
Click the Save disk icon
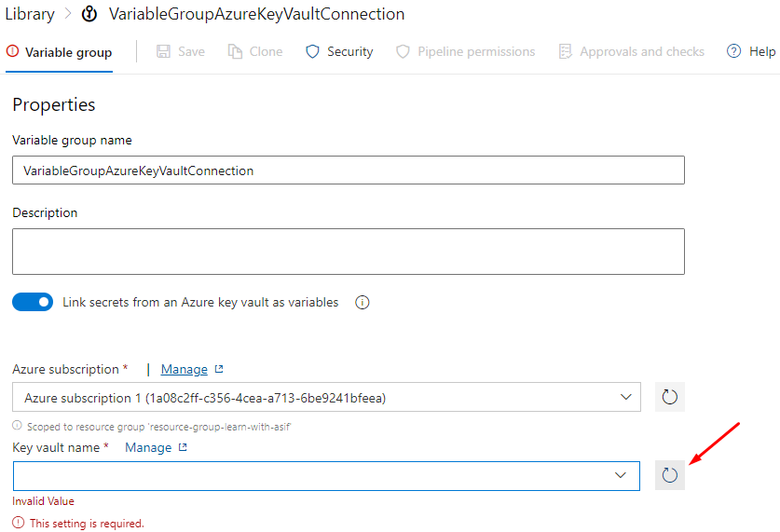pos(164,52)
